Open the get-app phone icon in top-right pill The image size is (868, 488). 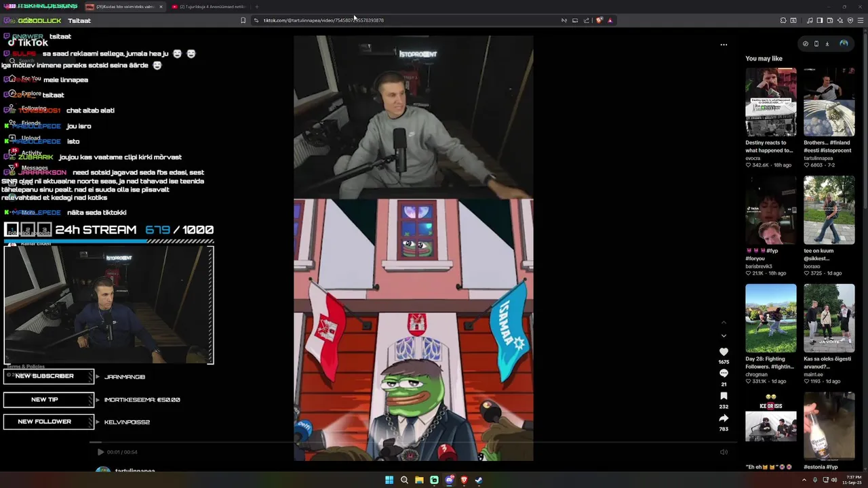(x=816, y=43)
